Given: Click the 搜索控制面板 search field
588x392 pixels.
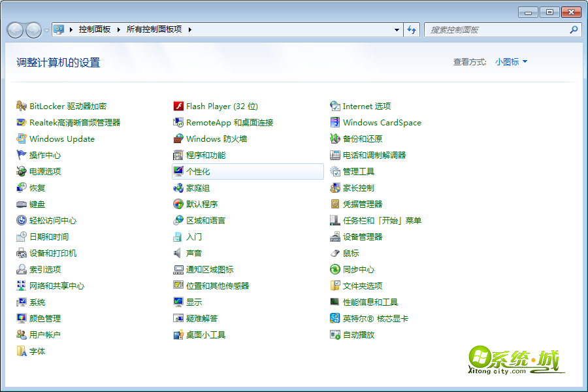Looking at the screenshot, I should tap(497, 29).
